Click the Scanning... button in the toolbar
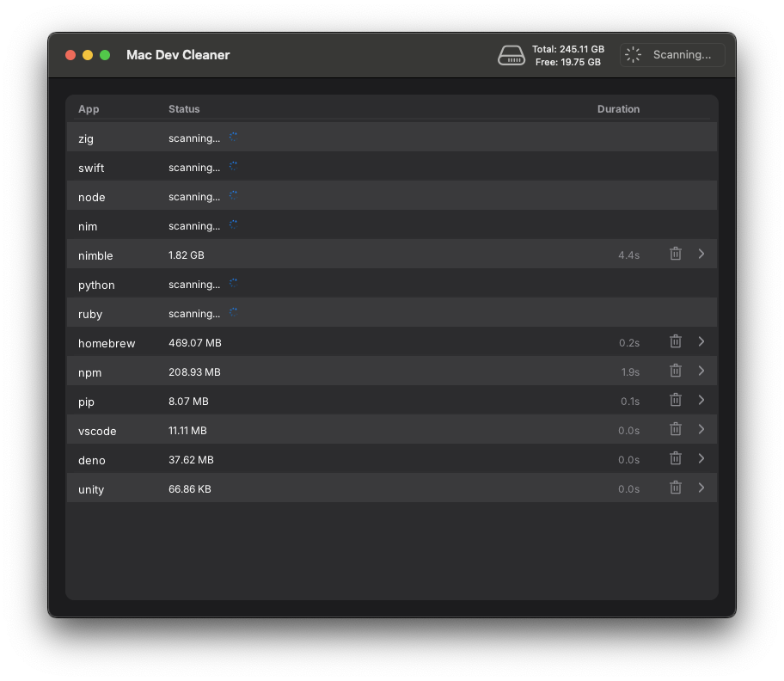This screenshot has width=784, height=681. click(x=672, y=54)
